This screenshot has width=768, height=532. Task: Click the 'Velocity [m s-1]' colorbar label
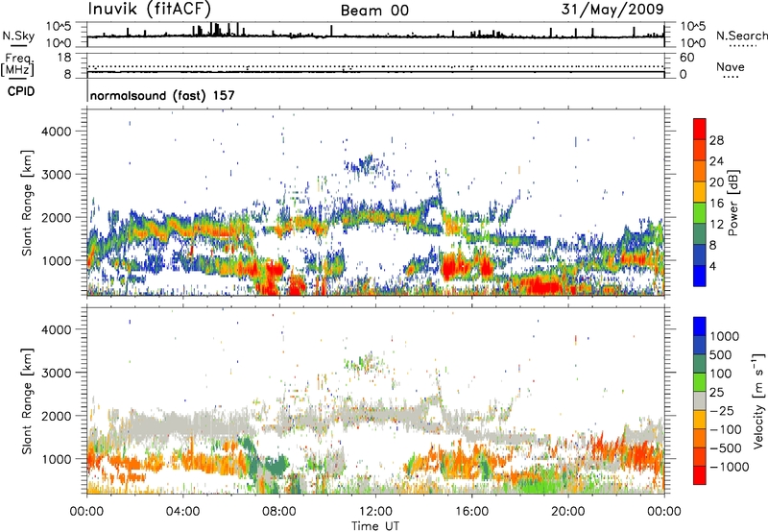(x=758, y=400)
